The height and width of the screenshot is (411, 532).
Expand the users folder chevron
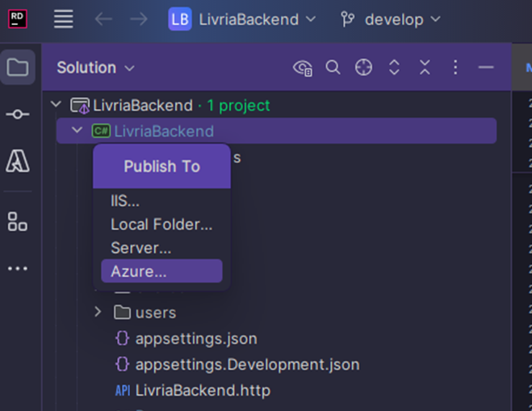(98, 312)
